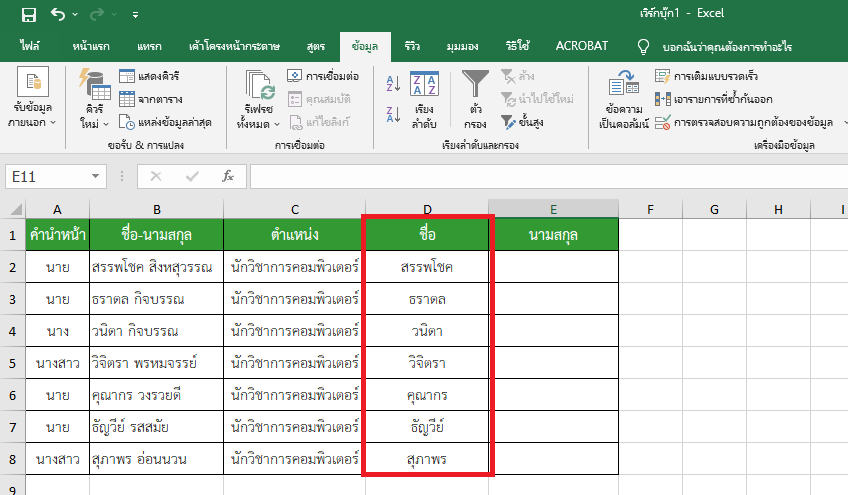848x495 pixels.
Task: Open the Name Box dropdown arrow
Action: (x=95, y=176)
